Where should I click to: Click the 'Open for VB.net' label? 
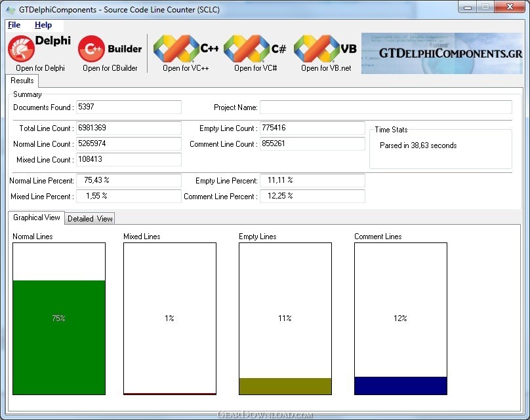click(x=326, y=68)
